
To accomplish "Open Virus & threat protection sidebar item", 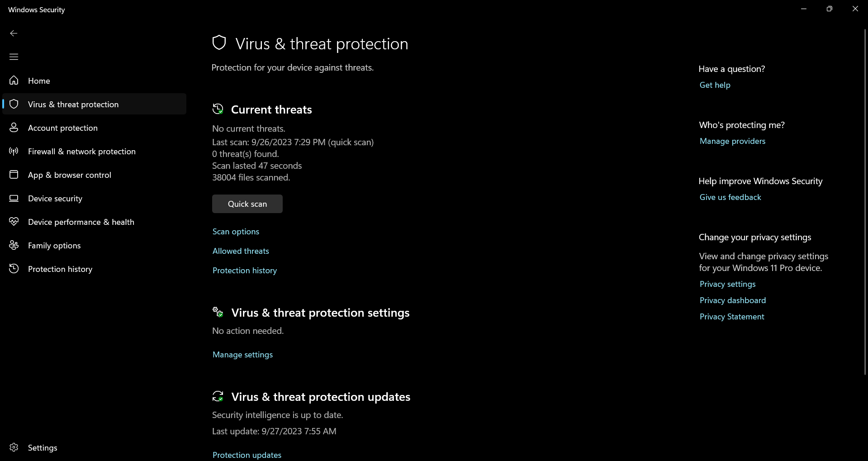I will pyautogui.click(x=73, y=104).
